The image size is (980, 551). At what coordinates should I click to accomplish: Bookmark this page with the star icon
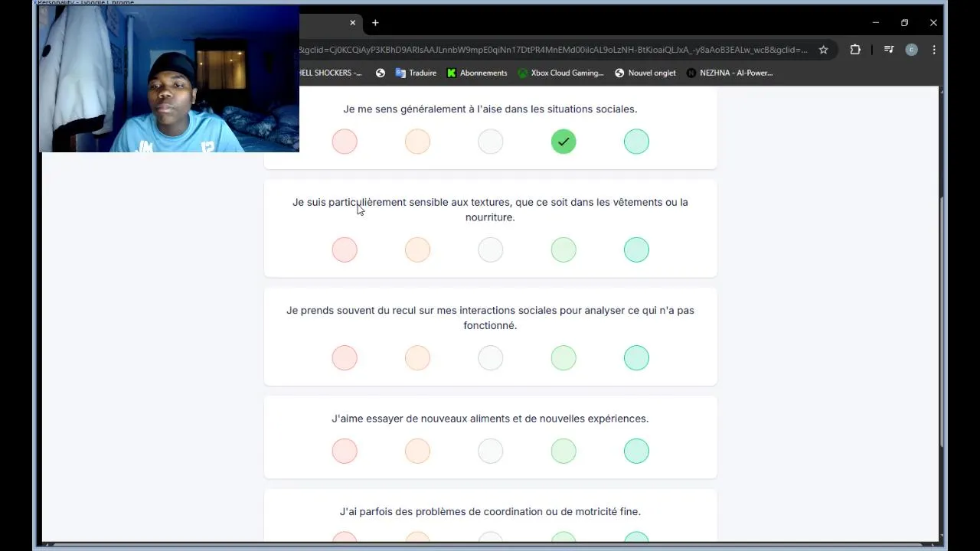[x=823, y=50]
